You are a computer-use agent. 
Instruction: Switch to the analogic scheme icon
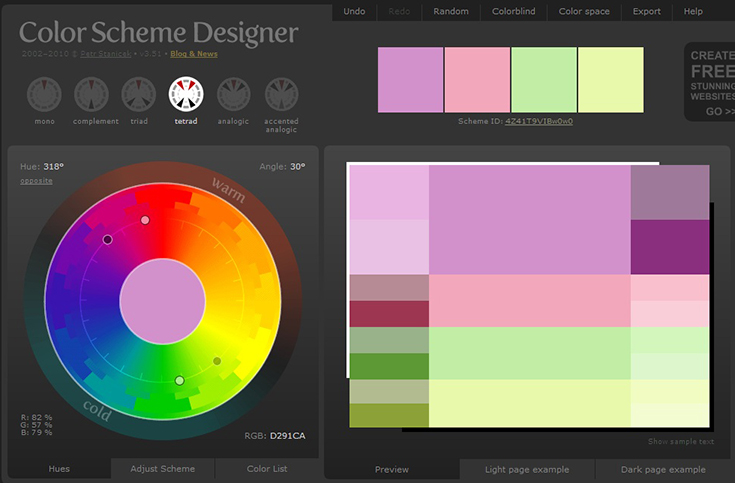[233, 96]
